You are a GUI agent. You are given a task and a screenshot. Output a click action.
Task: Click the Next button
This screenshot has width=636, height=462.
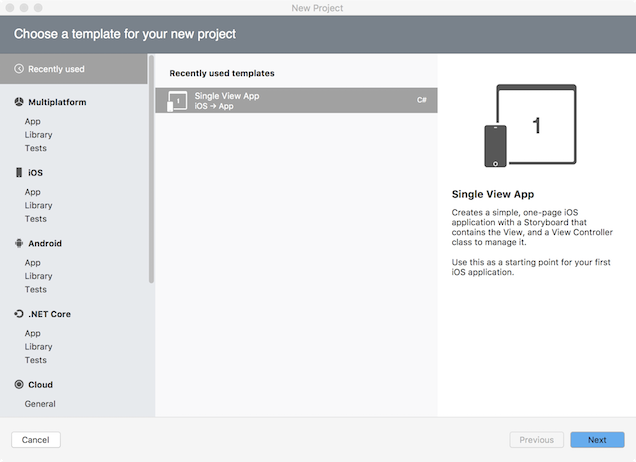point(597,440)
